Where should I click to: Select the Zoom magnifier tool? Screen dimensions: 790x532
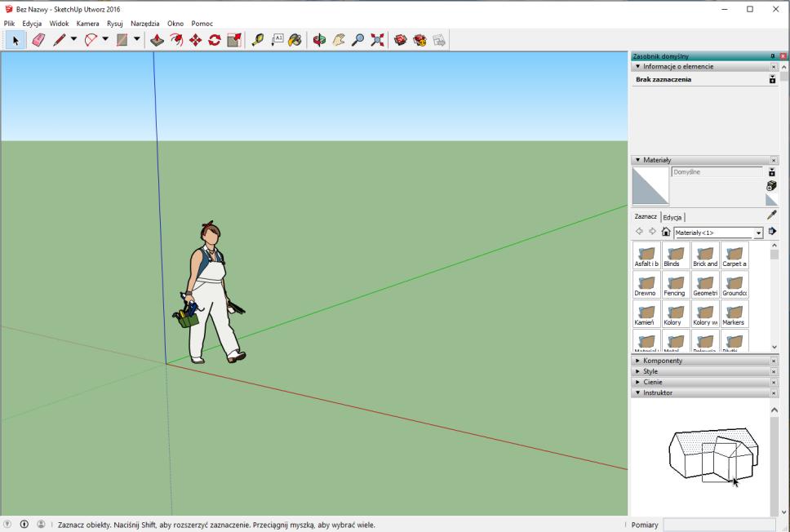[357, 40]
